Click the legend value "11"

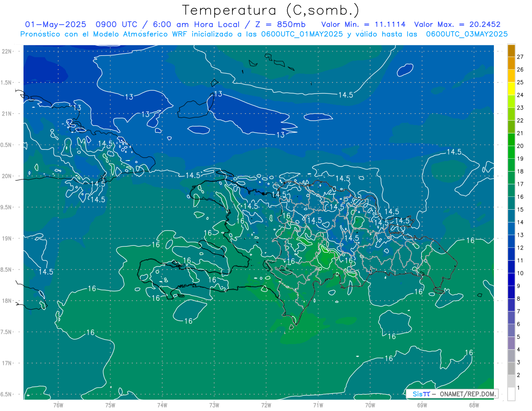[x=520, y=260]
